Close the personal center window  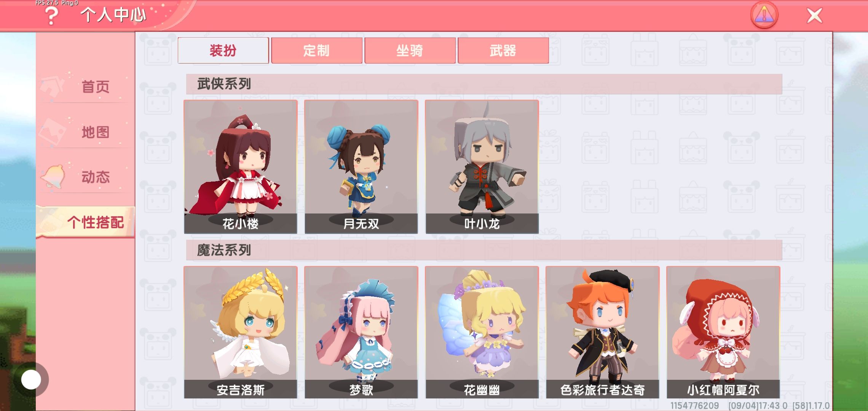[814, 16]
